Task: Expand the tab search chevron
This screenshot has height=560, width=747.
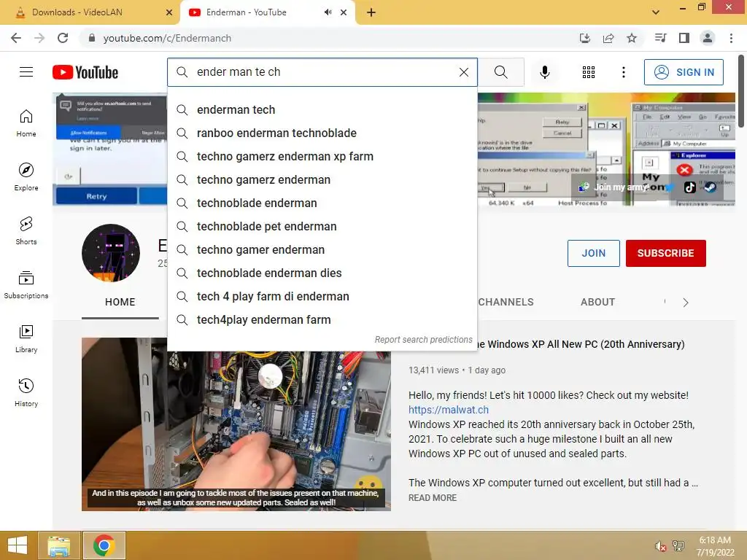Action: [x=656, y=12]
